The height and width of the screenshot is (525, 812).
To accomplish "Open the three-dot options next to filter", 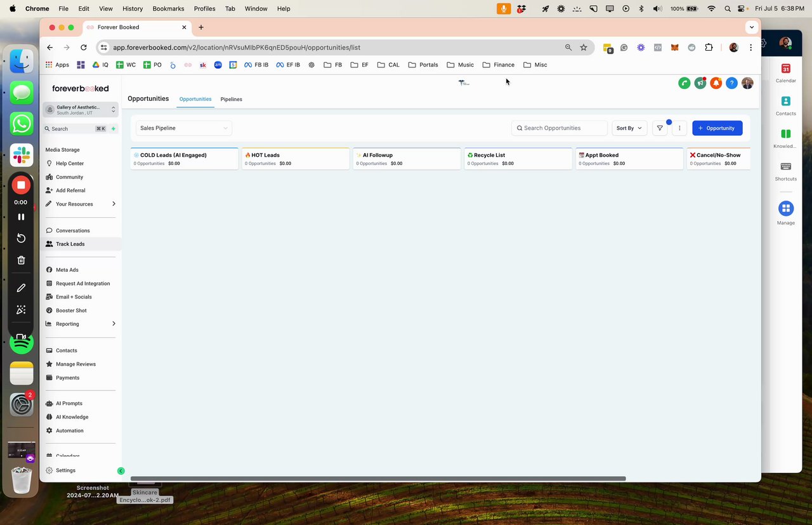I will [x=679, y=128].
